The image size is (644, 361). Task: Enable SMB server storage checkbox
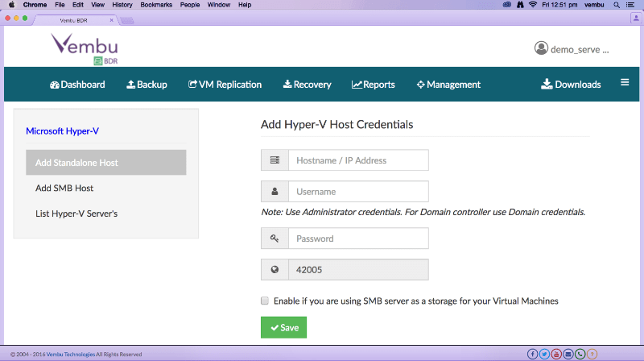tap(265, 301)
